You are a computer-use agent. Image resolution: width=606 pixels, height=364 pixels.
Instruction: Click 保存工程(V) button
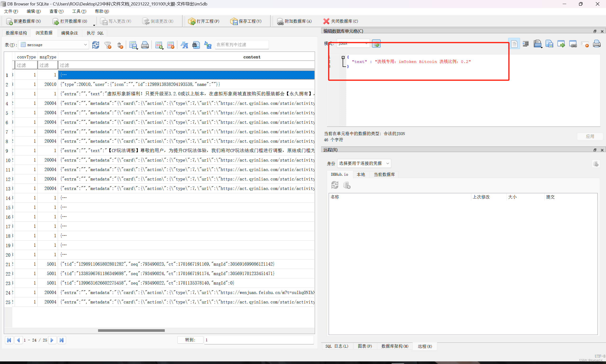pos(246,21)
